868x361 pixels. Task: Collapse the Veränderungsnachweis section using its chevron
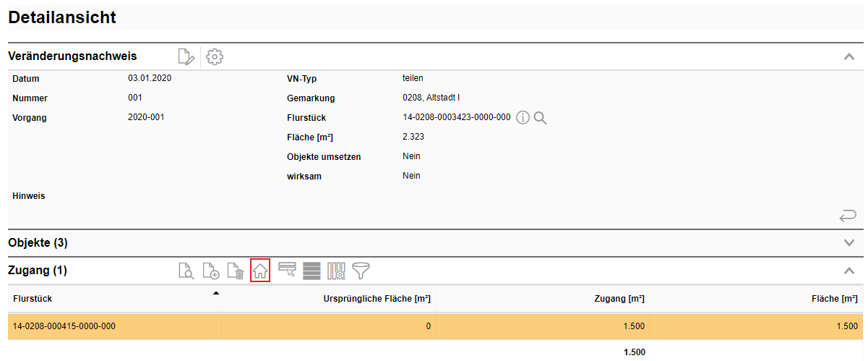[x=849, y=56]
